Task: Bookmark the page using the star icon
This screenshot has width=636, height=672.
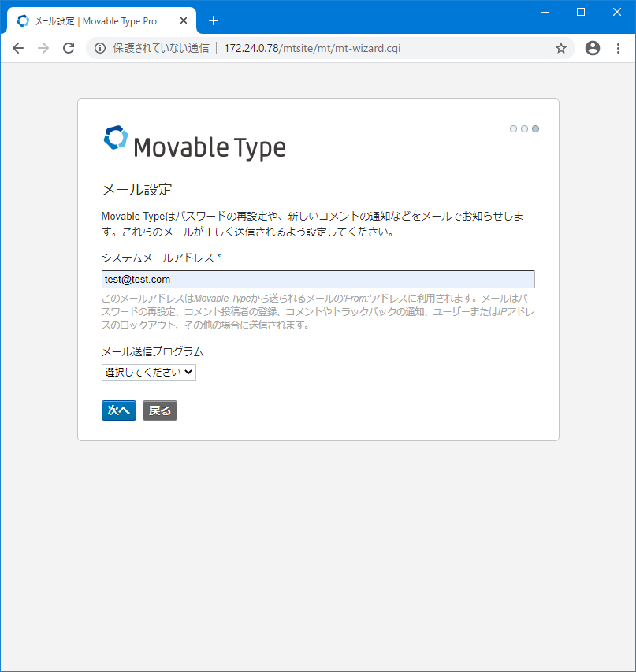Action: click(561, 48)
